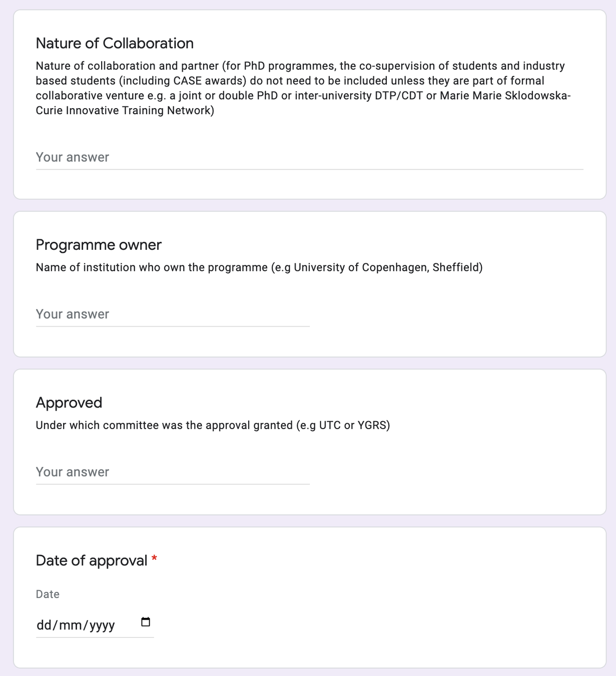Click the Date of approval heading
Screen dimensions: 616x676
92,560
